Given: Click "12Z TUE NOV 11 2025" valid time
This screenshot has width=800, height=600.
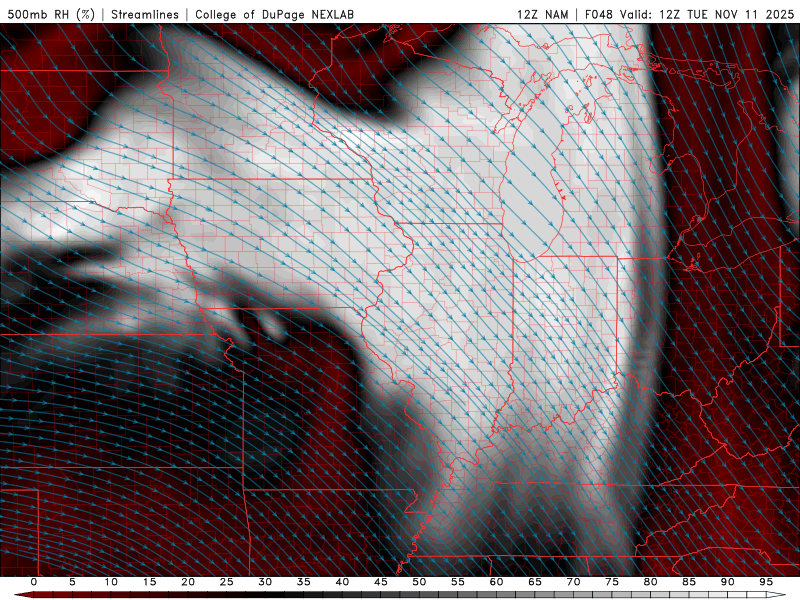Looking at the screenshot, I should [727, 14].
